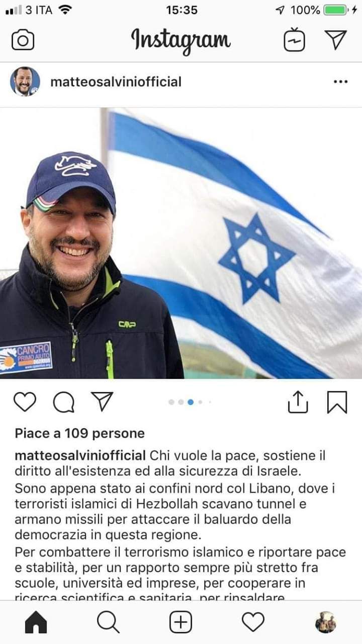Create new post with plus icon
Screen dimensions: 362x644
[180, 623]
